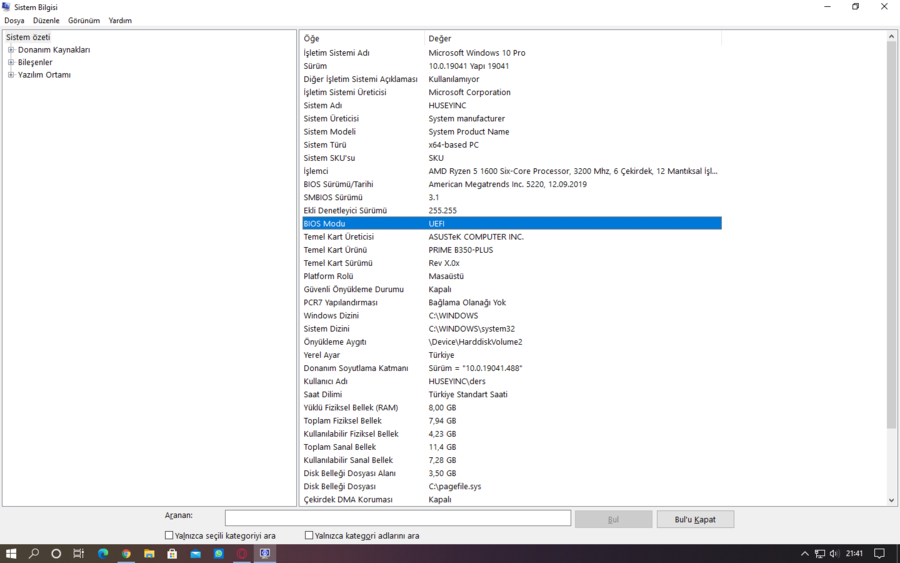Open the Düzenle menu
This screenshot has width=900, height=563.
click(46, 21)
